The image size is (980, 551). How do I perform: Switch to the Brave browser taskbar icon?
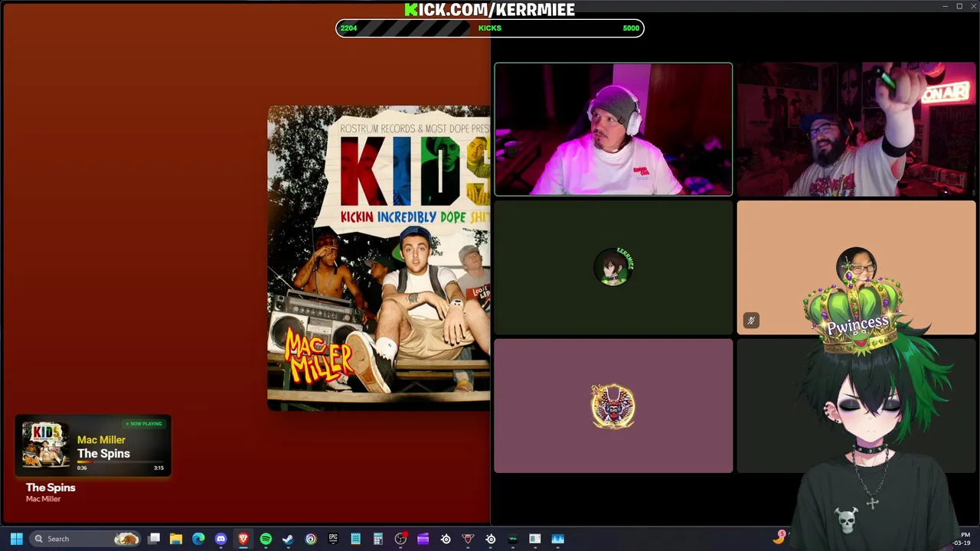point(243,539)
